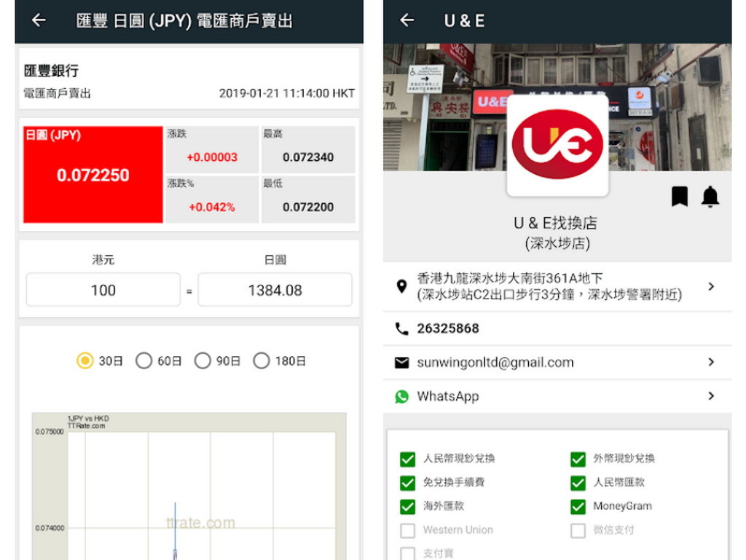The width and height of the screenshot is (746, 560).
Task: Tap the U & E找換店 shop name
Action: coord(556,223)
